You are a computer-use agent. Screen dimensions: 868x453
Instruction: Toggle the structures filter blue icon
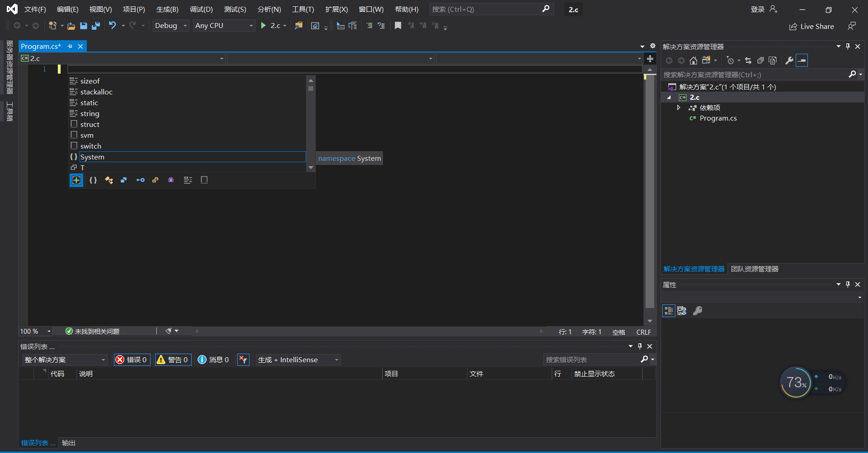pyautogui.click(x=124, y=180)
